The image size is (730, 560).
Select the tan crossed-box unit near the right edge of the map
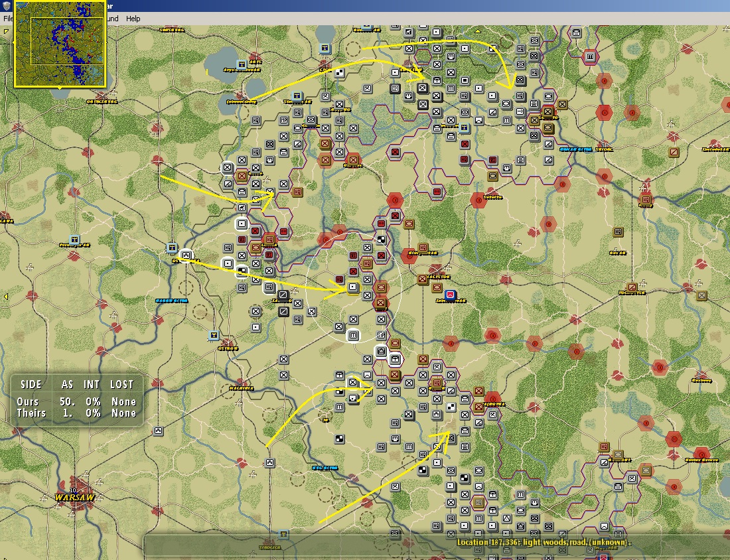(x=701, y=295)
